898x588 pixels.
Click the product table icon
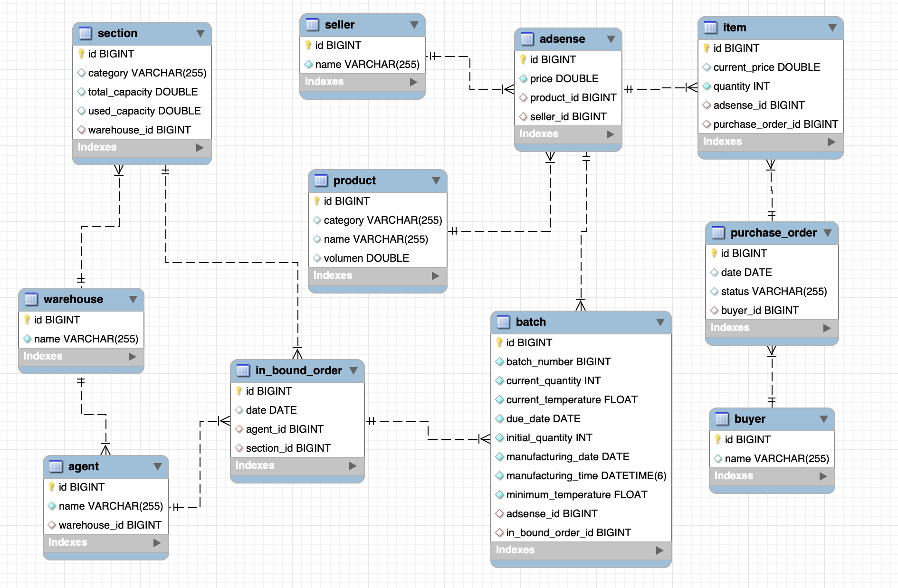321,180
